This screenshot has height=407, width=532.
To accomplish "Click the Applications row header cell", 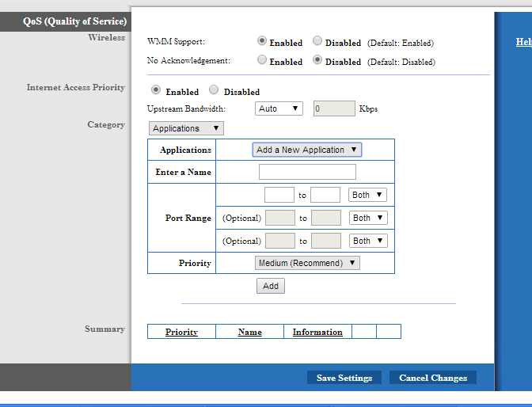I will 182,150.
